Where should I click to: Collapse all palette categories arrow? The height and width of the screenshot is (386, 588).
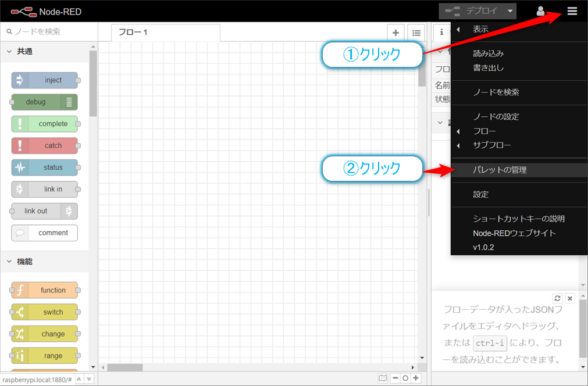(x=79, y=379)
